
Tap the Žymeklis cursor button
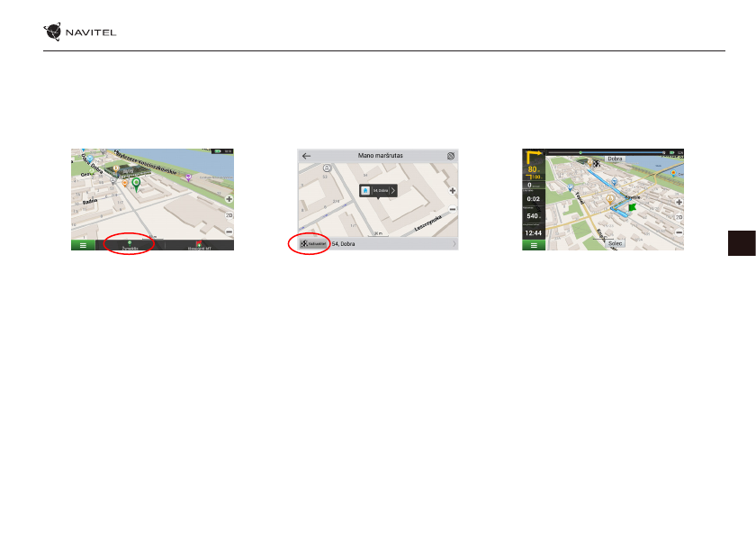point(127,244)
